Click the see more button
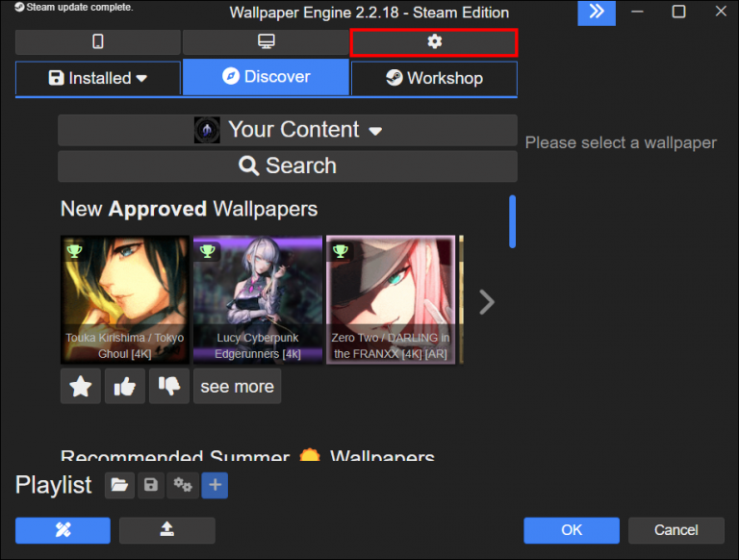The width and height of the screenshot is (739, 560). pyautogui.click(x=237, y=386)
